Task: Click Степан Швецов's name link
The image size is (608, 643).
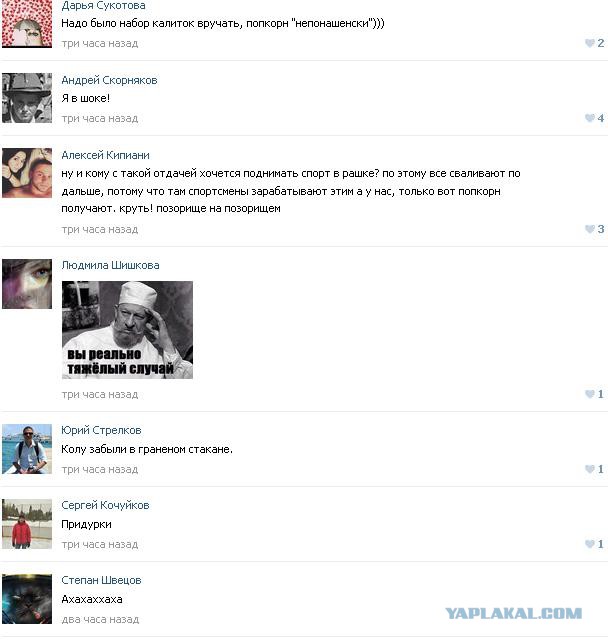Action: pyautogui.click(x=101, y=580)
